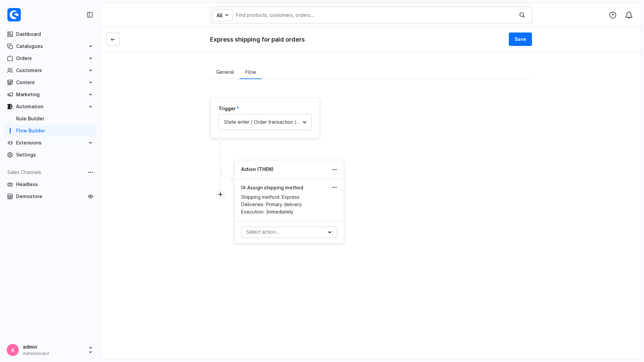Click the Settings gear icon in the sidebar
644x362 pixels.
[x=10, y=155]
